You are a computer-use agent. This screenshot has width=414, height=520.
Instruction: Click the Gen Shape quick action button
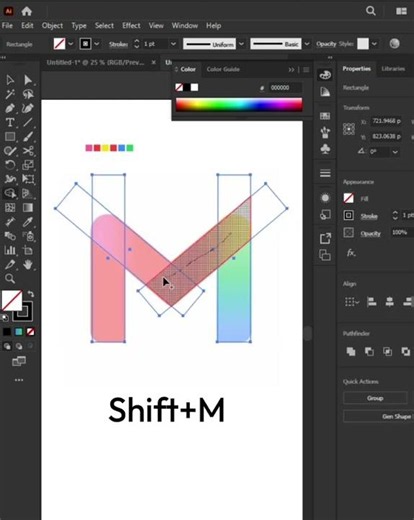(x=379, y=416)
